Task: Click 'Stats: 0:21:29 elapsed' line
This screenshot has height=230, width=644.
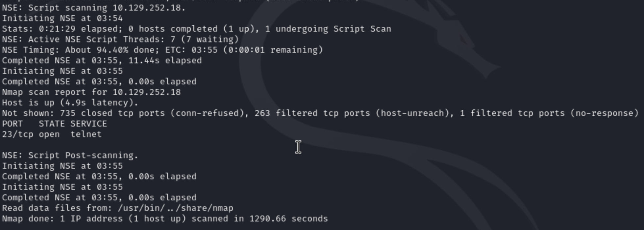Action: (197, 29)
